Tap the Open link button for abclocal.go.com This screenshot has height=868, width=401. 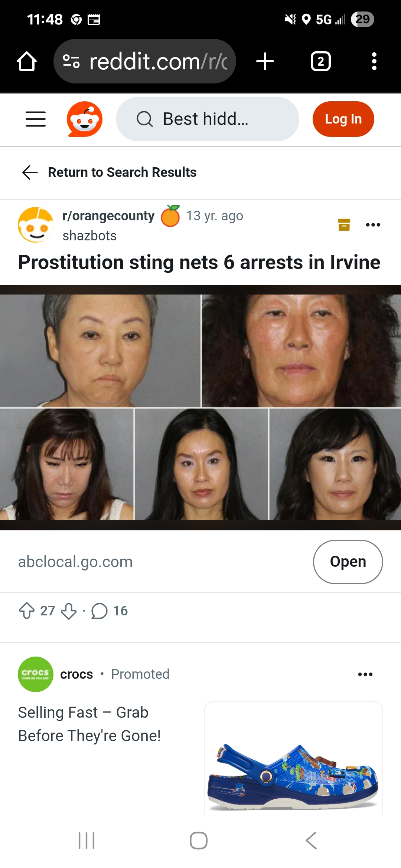(x=348, y=562)
